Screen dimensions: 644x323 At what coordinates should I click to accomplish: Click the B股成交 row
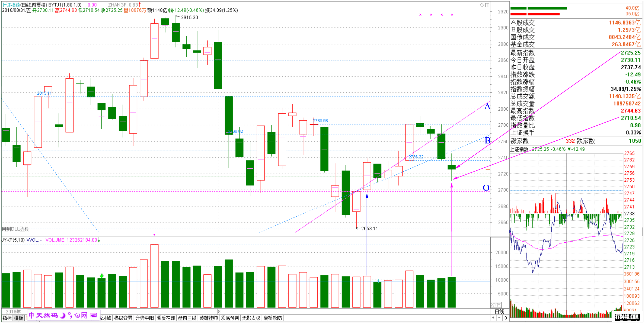tap(575, 30)
